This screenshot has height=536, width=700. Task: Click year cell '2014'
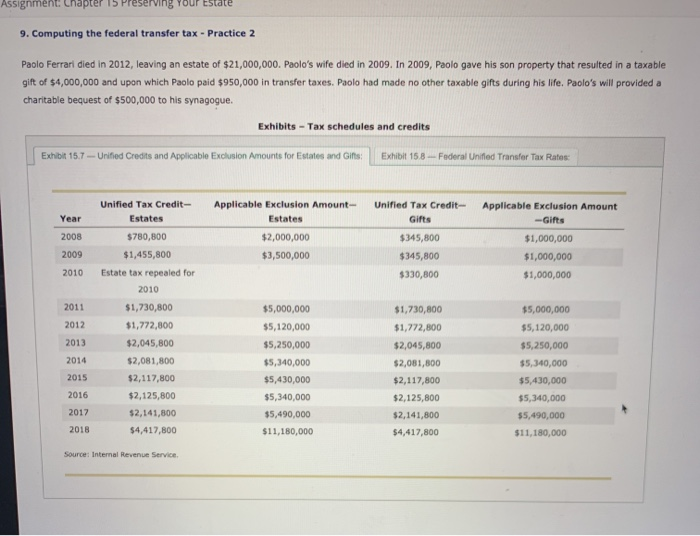coord(76,360)
